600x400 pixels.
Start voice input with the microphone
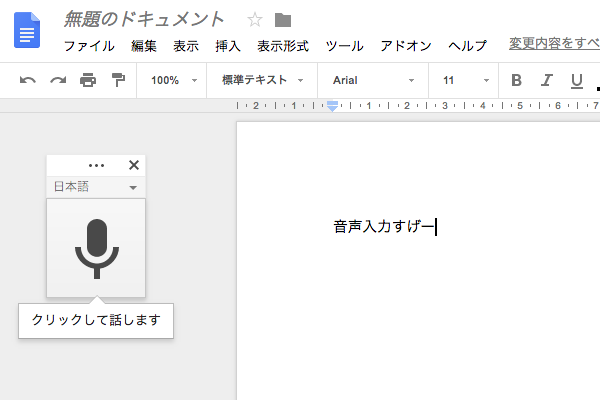(96, 248)
